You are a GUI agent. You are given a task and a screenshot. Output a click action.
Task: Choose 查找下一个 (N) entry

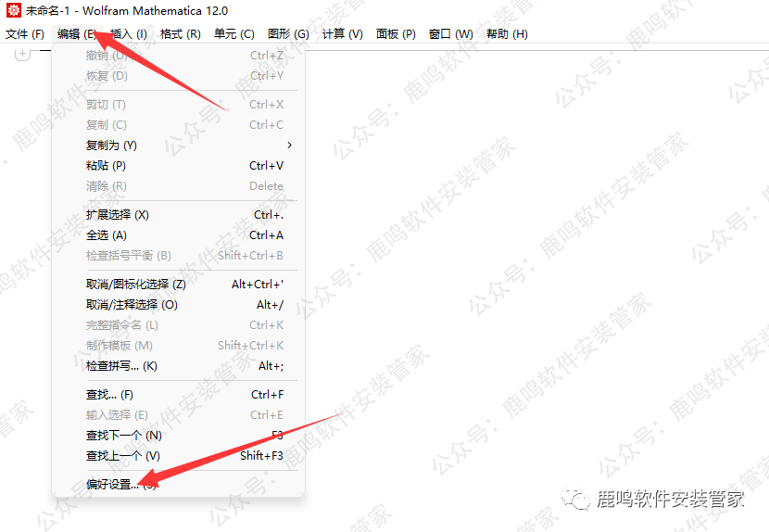[x=179, y=436]
